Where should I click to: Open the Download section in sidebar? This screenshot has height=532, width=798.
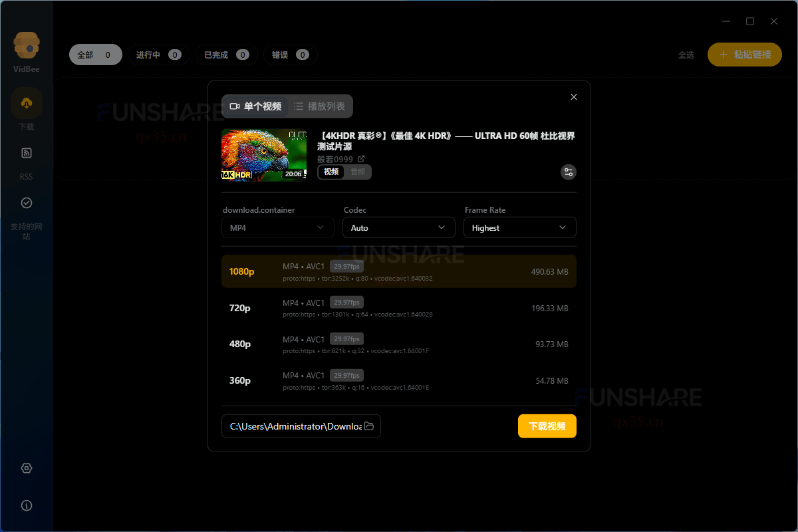click(27, 103)
